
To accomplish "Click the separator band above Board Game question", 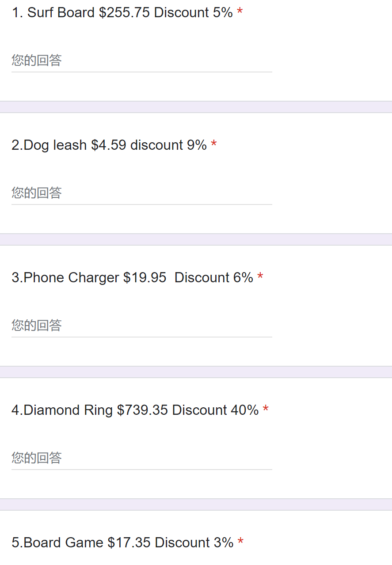I will [196, 504].
